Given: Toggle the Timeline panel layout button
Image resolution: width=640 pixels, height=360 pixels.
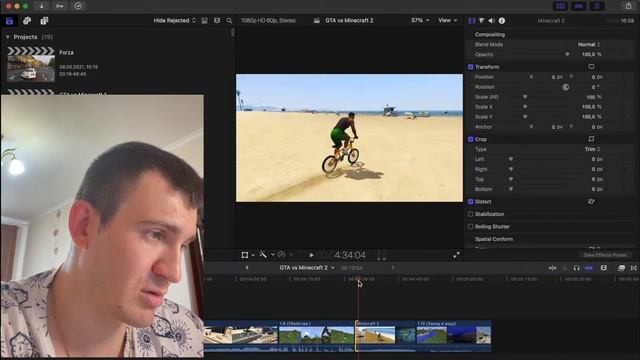Looking at the screenshot, I should pos(578,6).
